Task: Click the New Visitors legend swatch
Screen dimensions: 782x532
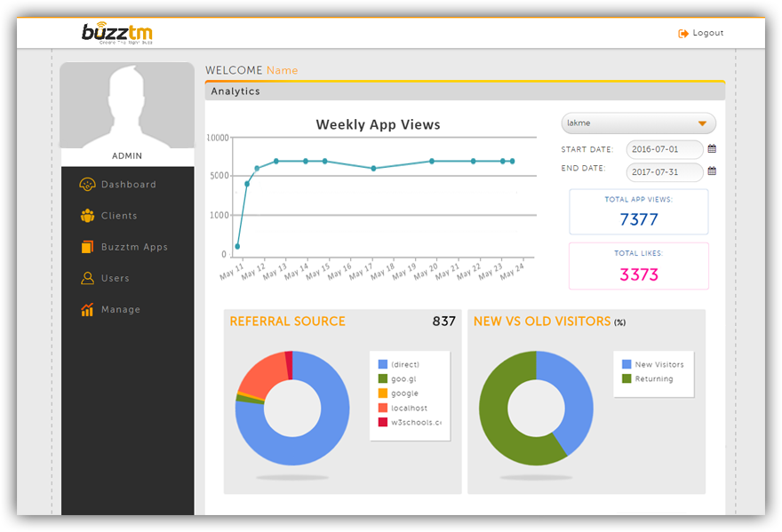Action: pos(626,364)
